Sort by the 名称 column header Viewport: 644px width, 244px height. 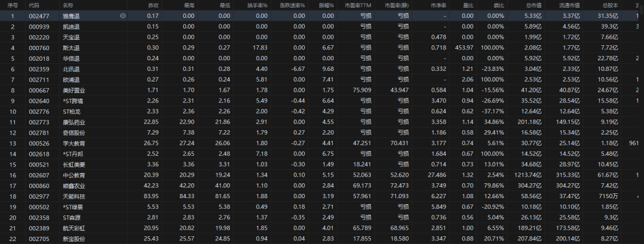68,5
